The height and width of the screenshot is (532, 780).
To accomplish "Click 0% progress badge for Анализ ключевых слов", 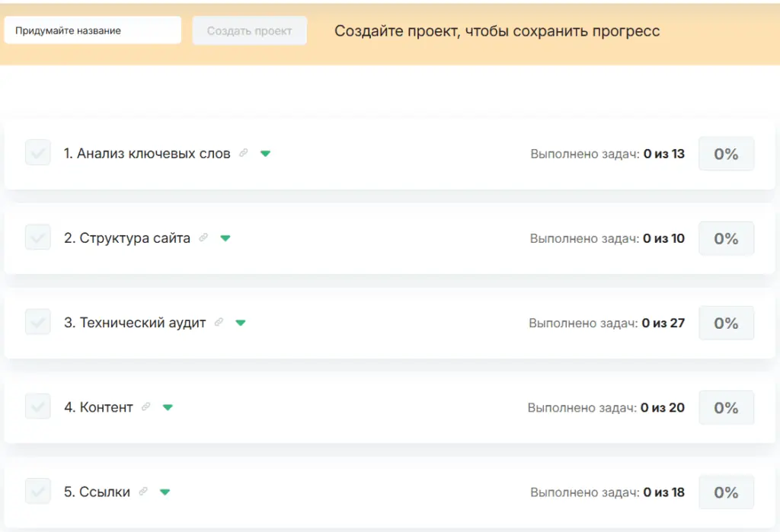I will click(x=726, y=154).
